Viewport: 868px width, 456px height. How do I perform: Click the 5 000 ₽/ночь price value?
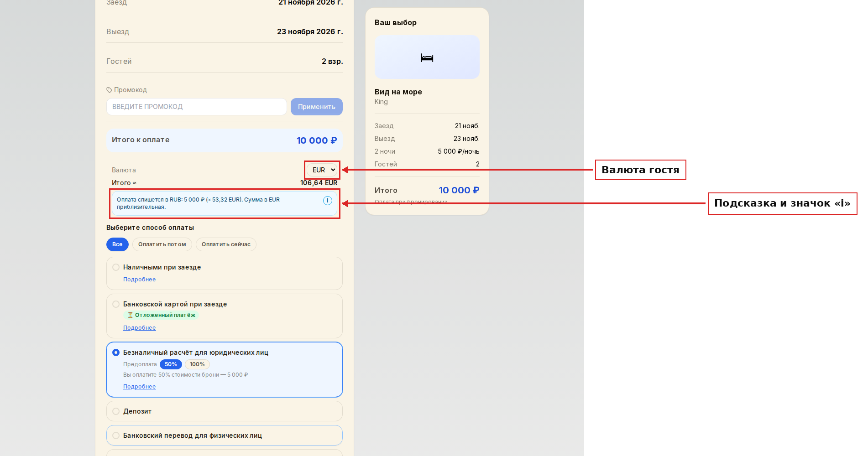point(458,151)
